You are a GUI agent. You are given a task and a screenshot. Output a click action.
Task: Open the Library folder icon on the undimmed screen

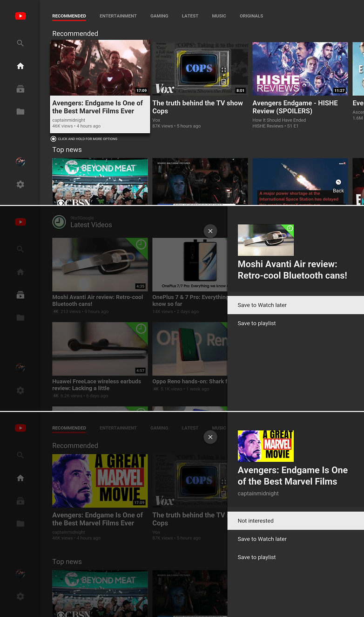(x=20, y=111)
